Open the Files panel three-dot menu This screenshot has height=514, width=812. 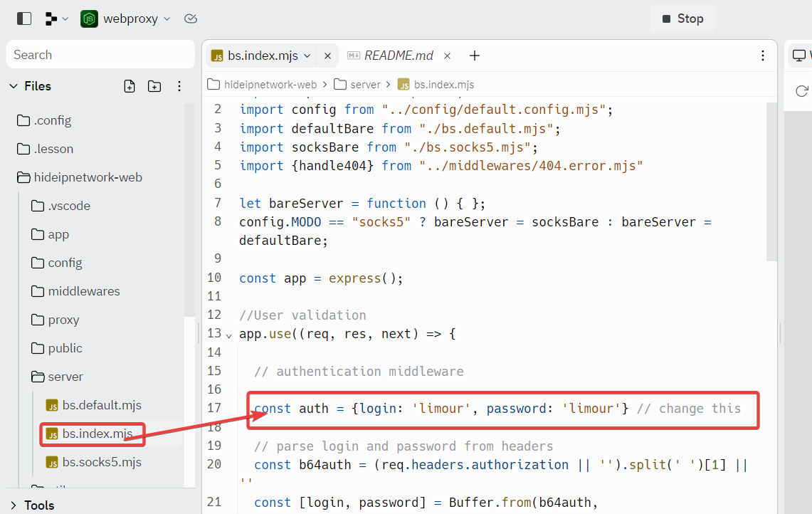click(x=179, y=86)
